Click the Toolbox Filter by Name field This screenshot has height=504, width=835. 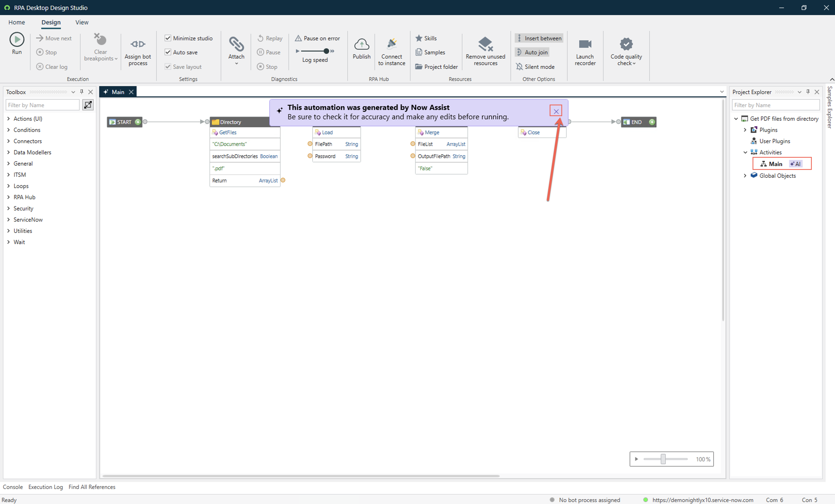(x=42, y=105)
